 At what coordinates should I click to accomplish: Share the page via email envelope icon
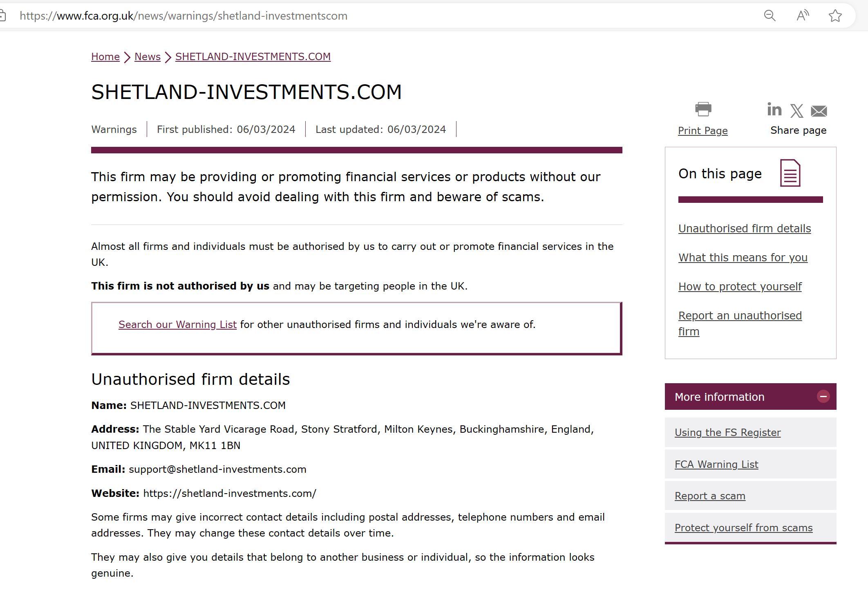[x=819, y=111]
